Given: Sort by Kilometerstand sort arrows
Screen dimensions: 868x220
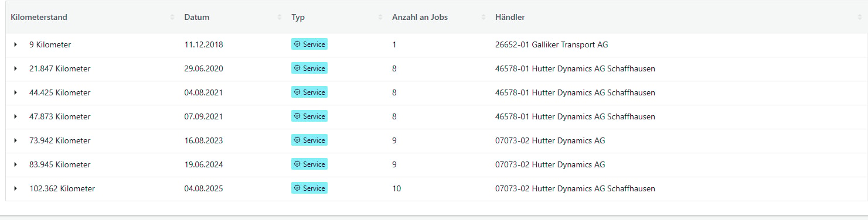Looking at the screenshot, I should pos(172,17).
